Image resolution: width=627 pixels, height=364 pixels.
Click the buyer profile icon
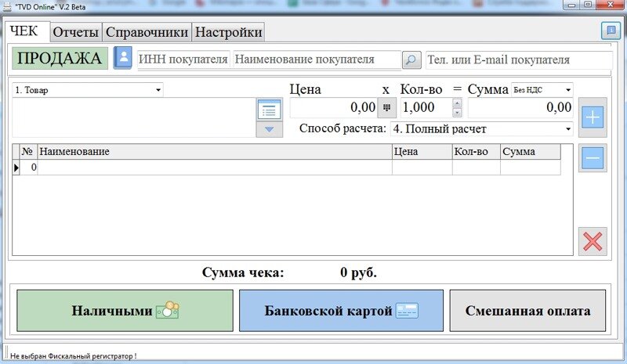pyautogui.click(x=123, y=58)
